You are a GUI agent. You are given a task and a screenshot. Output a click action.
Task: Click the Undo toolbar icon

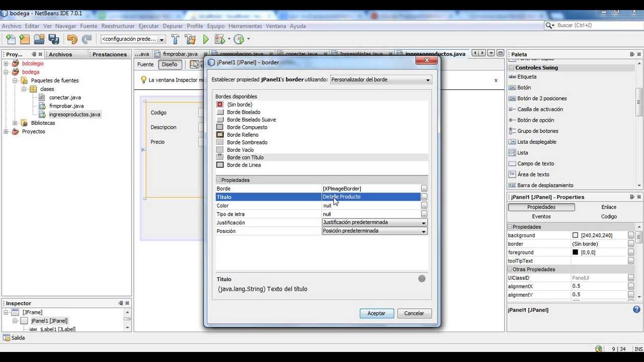[x=72, y=39]
